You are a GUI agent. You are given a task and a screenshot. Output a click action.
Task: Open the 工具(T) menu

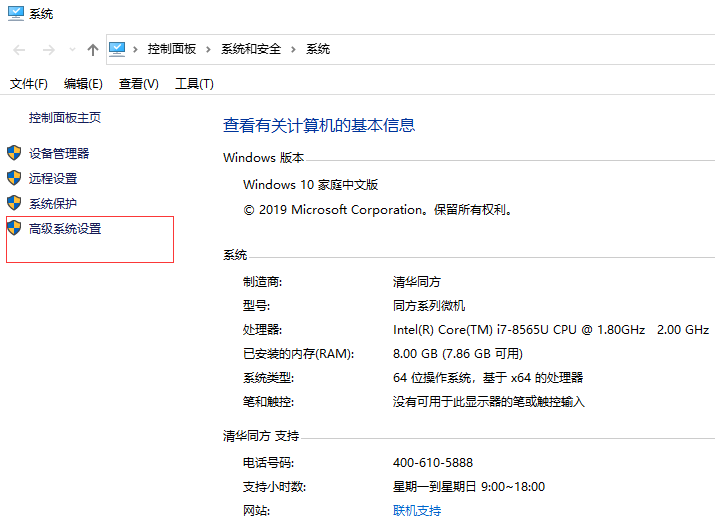(x=194, y=84)
